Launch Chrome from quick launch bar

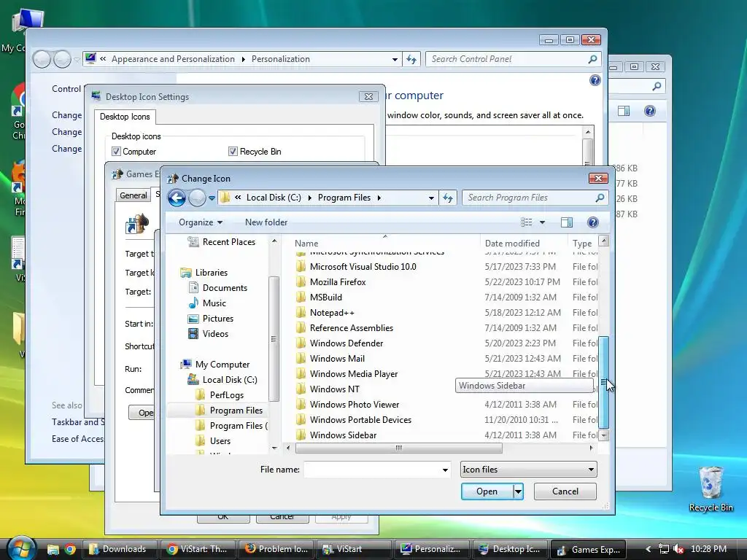[70, 549]
